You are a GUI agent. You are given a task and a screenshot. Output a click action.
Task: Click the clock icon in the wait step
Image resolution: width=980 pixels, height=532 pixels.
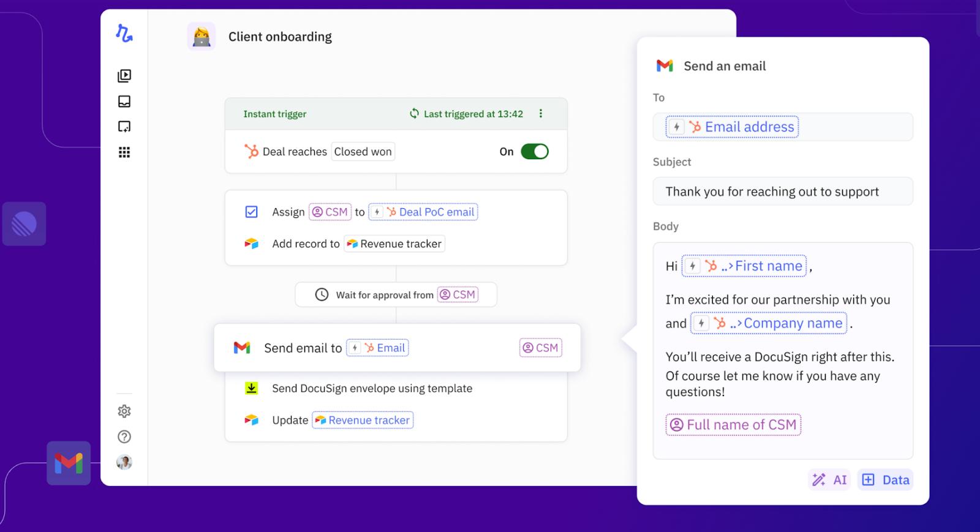click(x=322, y=294)
